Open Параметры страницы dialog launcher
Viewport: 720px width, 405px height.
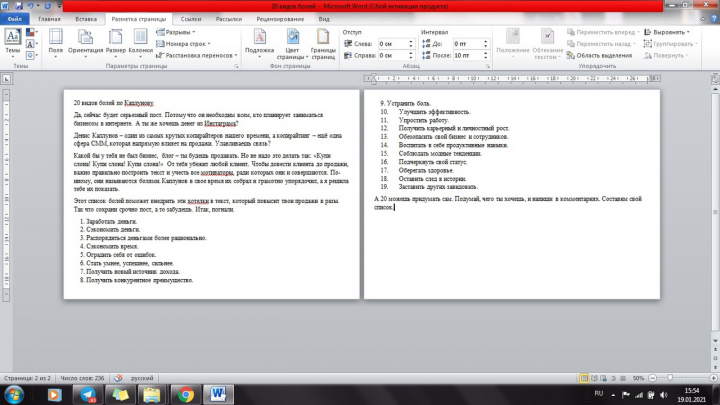[x=236, y=66]
